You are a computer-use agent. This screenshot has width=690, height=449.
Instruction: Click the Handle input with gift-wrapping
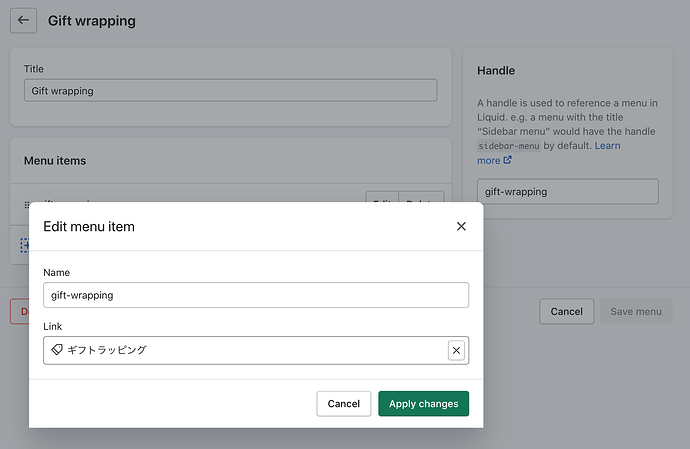(566, 191)
